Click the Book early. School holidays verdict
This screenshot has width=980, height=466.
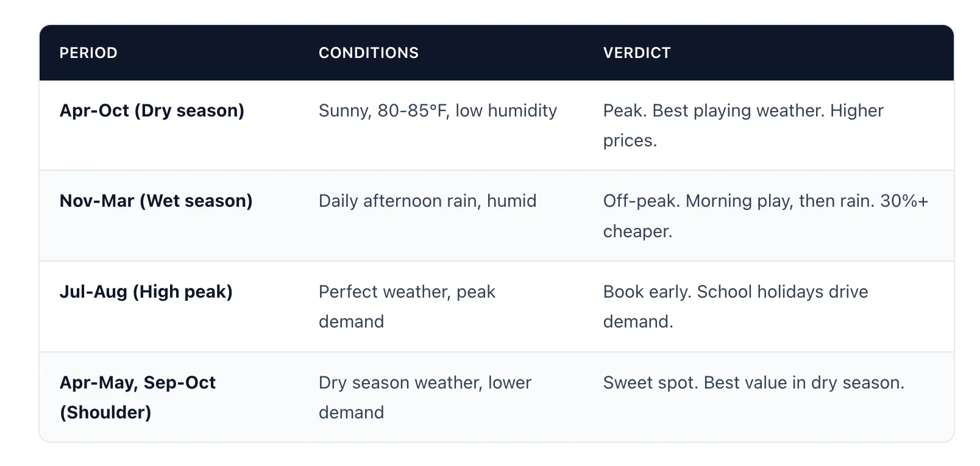736,306
